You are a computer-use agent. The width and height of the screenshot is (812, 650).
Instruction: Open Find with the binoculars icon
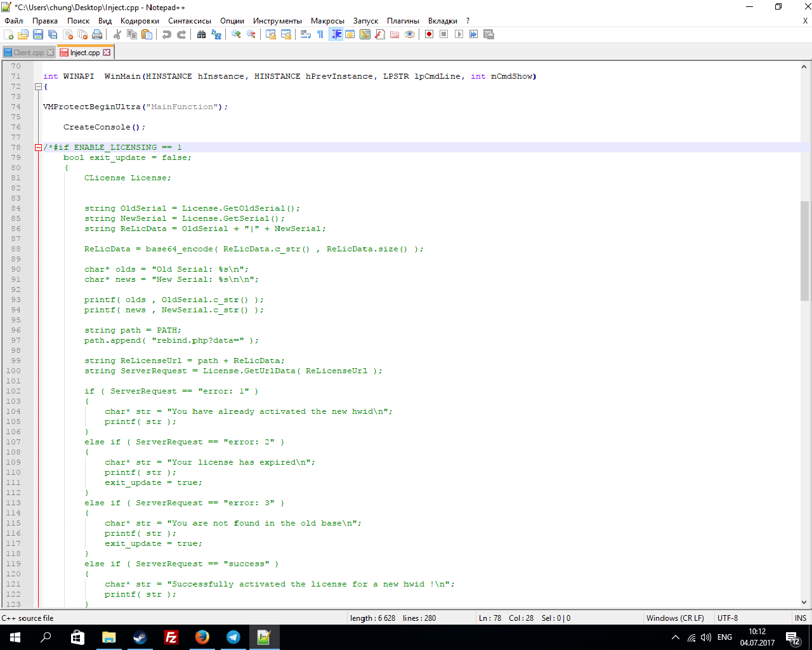(x=202, y=34)
